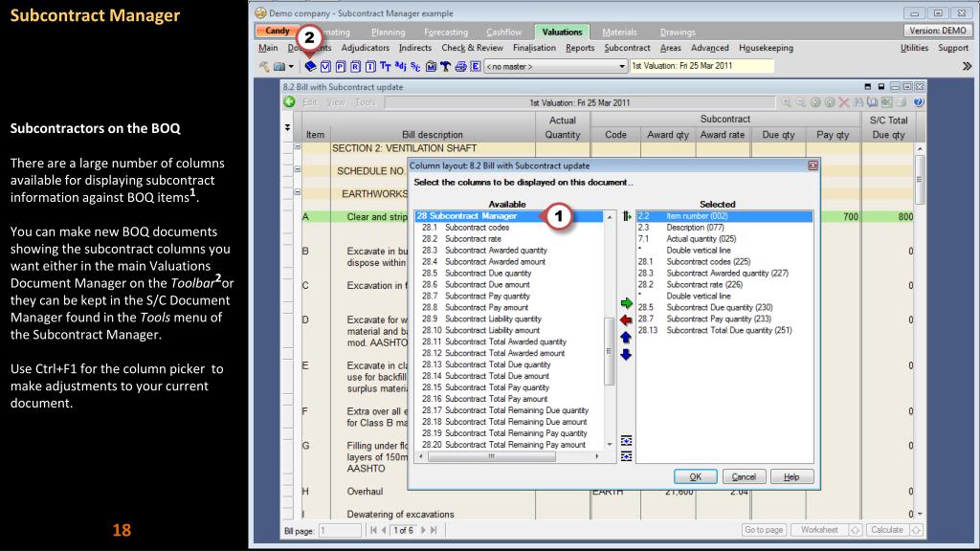Click the Candy button
980x551 pixels.
click(277, 31)
